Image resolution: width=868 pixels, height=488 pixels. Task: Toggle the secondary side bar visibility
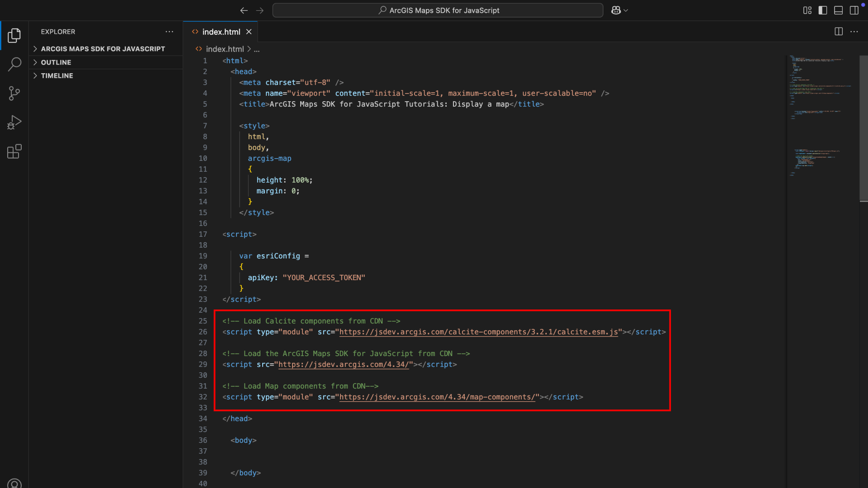click(x=854, y=10)
